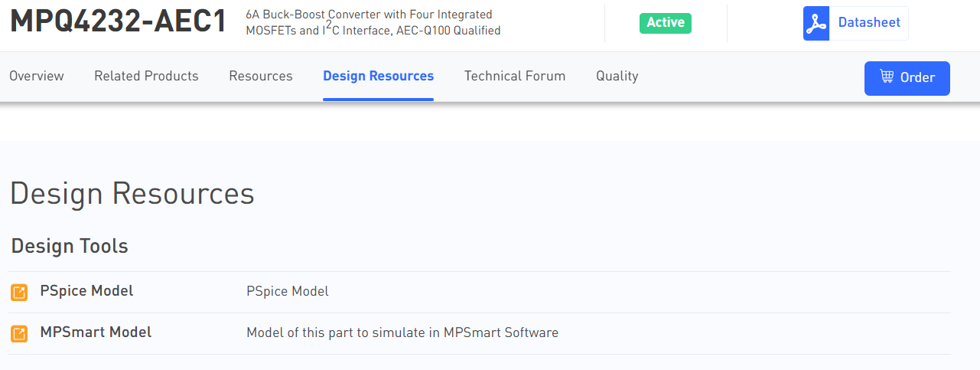Go to the Resources tab

[x=261, y=76]
